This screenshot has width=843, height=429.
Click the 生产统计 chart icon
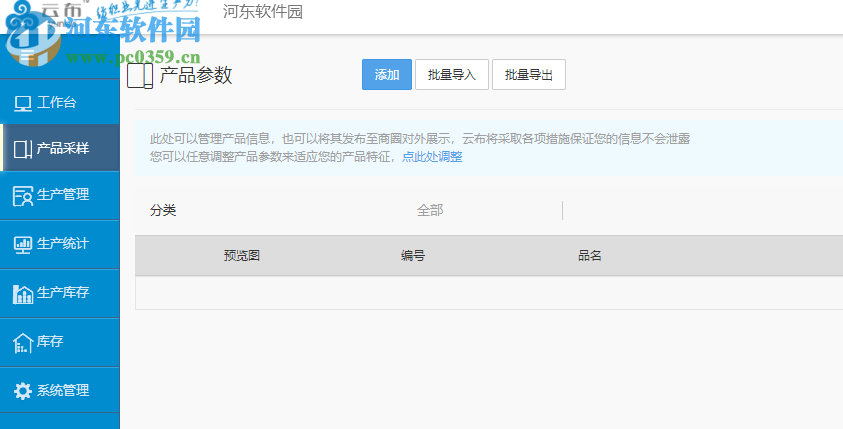23,245
